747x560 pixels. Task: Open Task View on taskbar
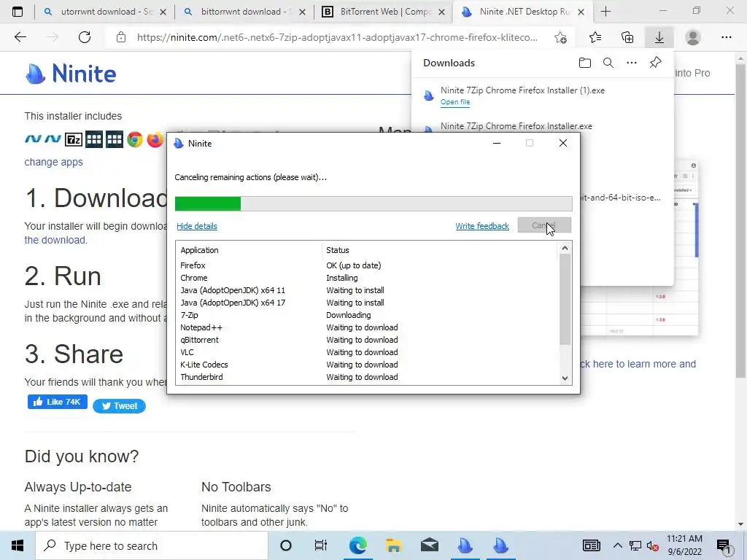coord(321,545)
